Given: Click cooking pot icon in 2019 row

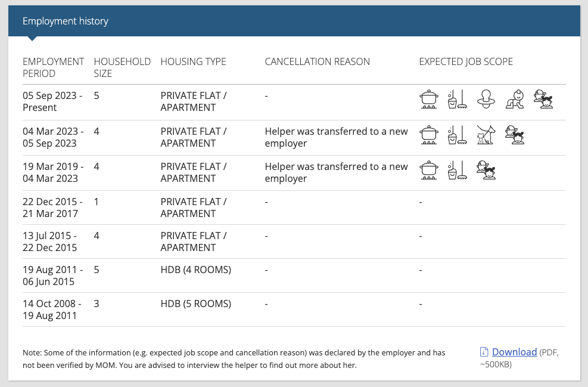Looking at the screenshot, I should click(x=428, y=170).
